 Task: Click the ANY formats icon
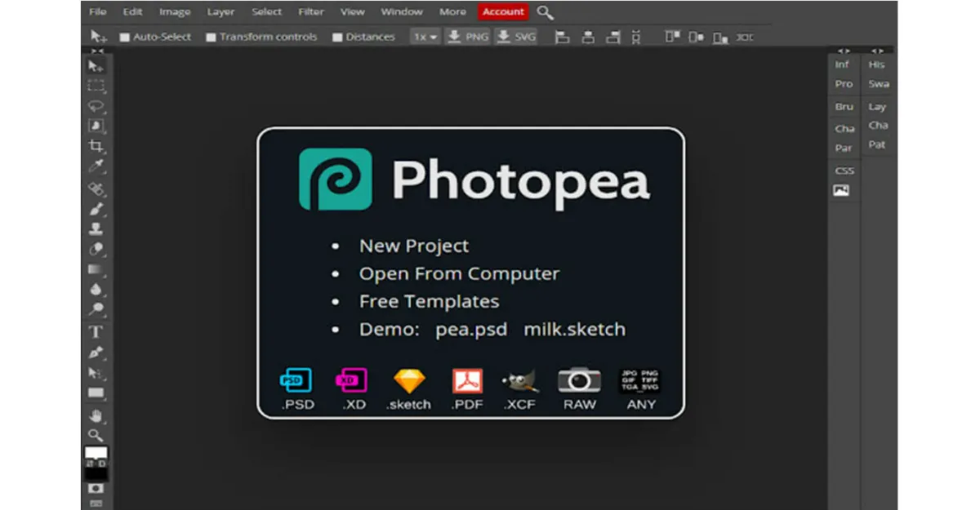641,381
